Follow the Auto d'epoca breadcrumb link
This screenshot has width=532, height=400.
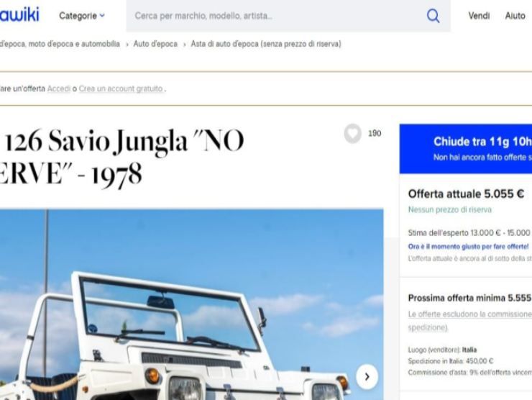pos(155,44)
